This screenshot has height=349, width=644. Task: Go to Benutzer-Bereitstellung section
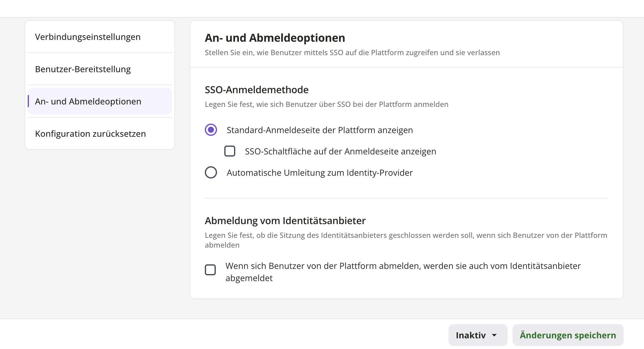tap(83, 69)
